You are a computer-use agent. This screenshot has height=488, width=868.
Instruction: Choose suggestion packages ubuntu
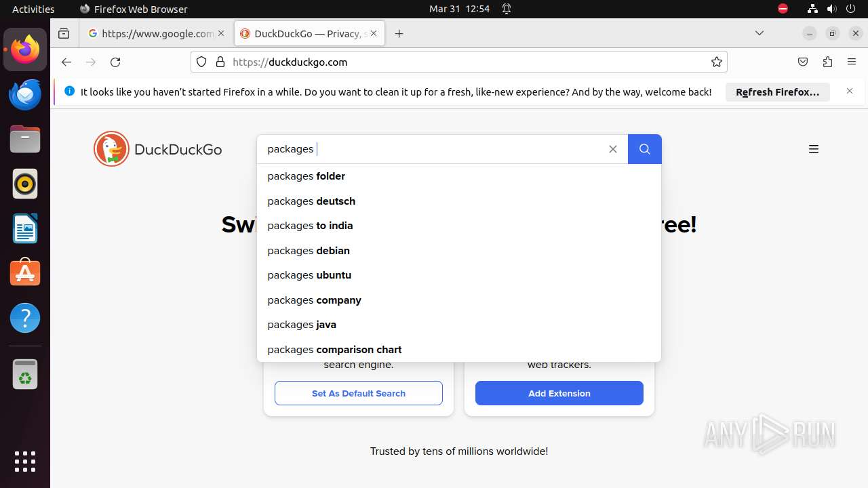tap(459, 275)
